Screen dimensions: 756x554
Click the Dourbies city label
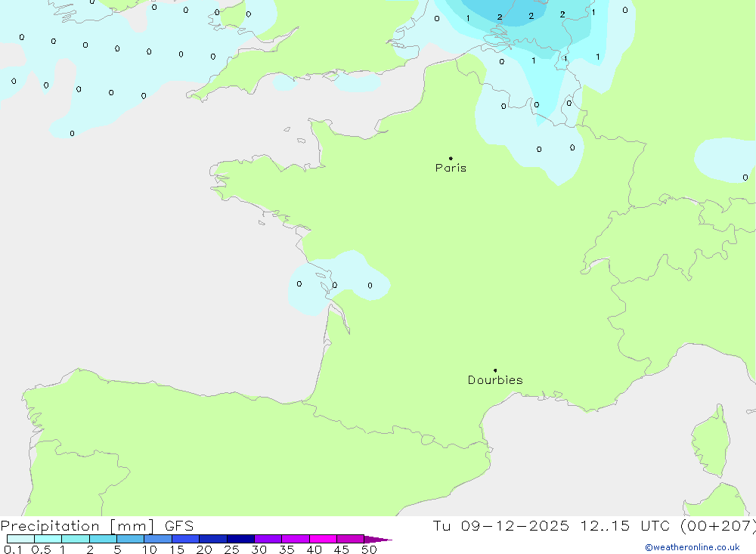(495, 380)
